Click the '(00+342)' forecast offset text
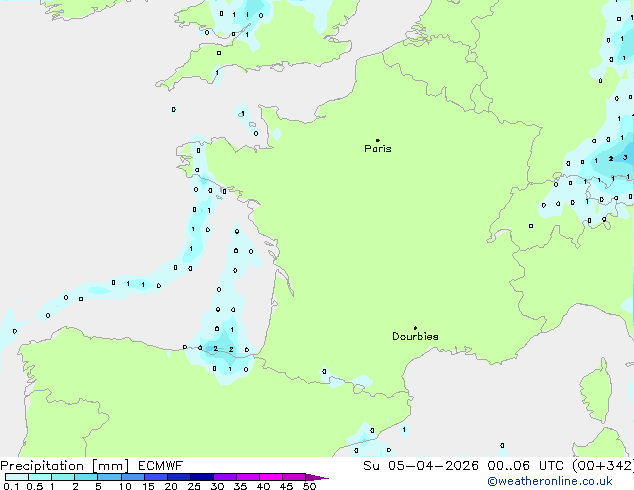Image resolution: width=634 pixels, height=490 pixels. tap(603, 466)
